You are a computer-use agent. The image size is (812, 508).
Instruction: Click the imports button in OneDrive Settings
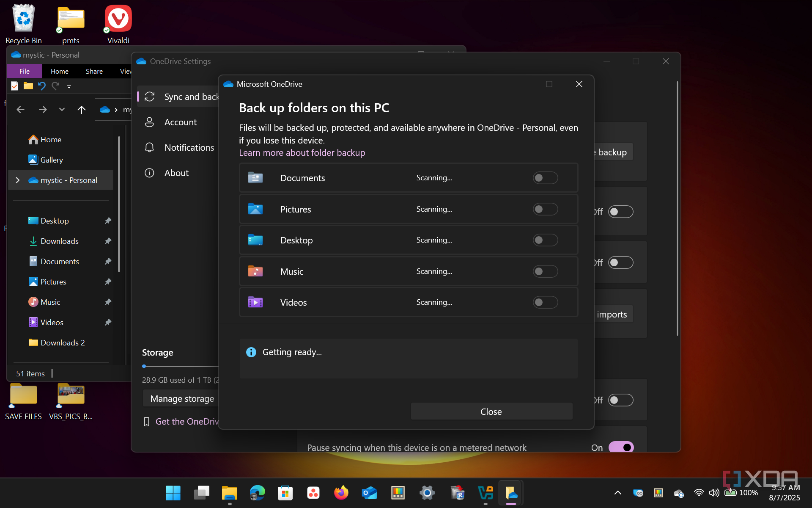(614, 314)
